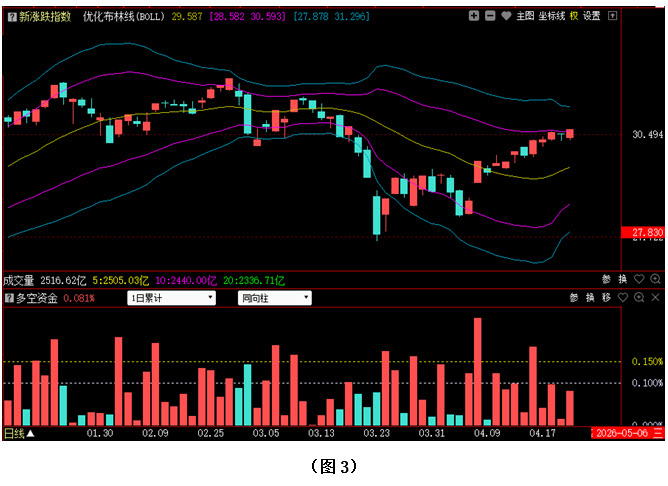Click the plus zoom-in icon in main chart toolbar
Screen dimensions: 668x486
474,16
